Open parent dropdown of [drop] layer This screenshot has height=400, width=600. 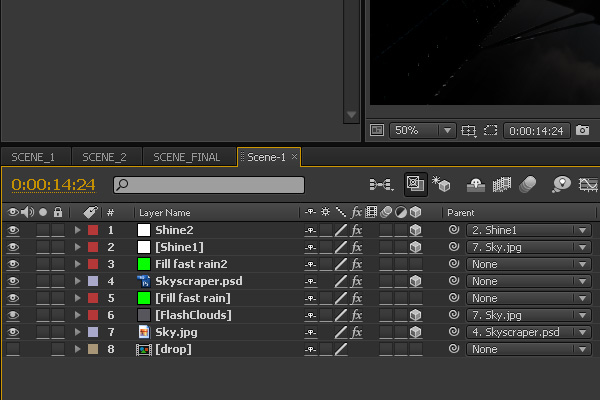[x=528, y=349]
